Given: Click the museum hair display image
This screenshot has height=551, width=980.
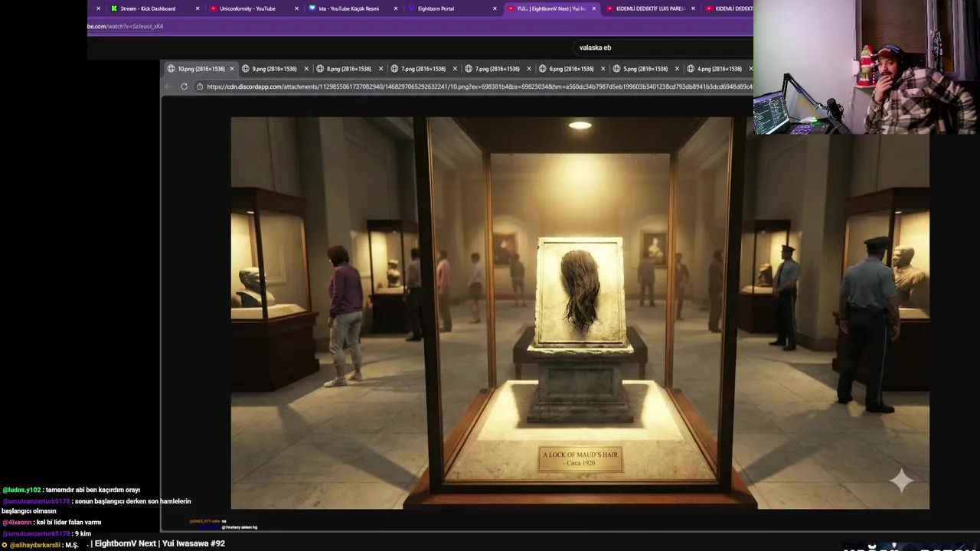Looking at the screenshot, I should [580, 313].
